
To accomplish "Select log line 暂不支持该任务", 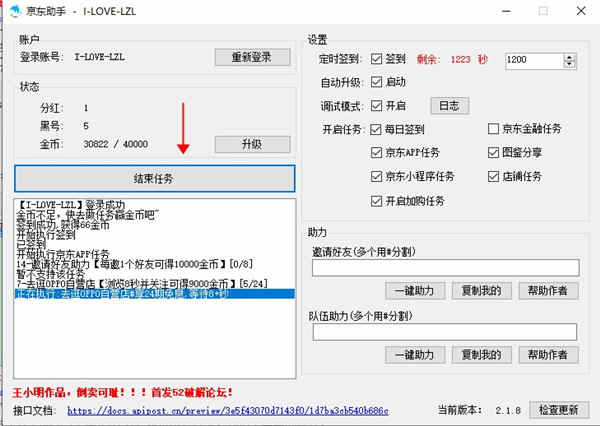I will click(x=50, y=274).
